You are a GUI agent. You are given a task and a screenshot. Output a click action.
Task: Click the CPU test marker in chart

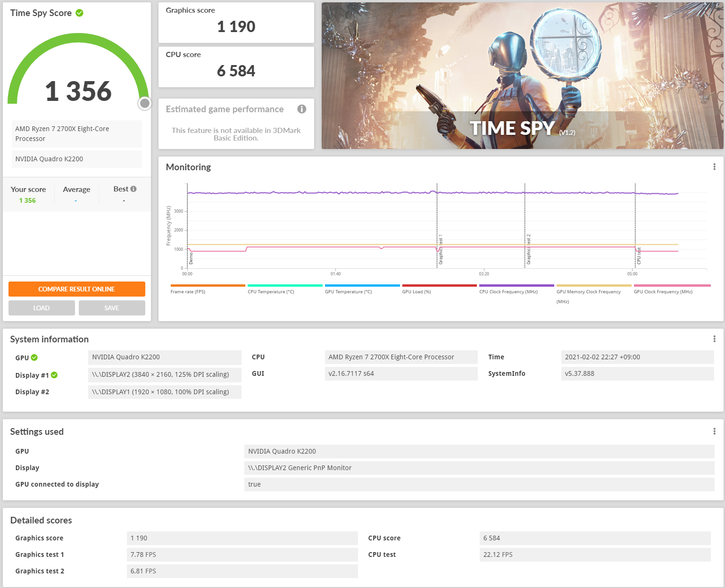coord(639,256)
